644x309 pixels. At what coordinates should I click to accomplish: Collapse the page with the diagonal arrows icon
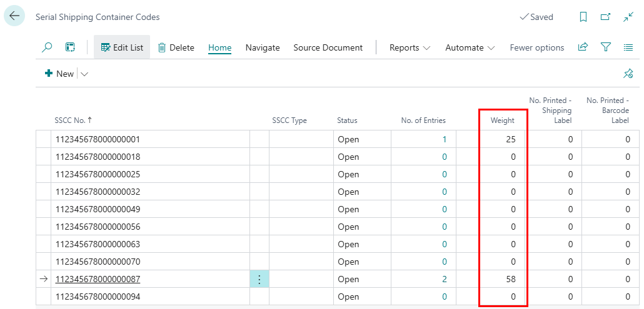coord(628,17)
